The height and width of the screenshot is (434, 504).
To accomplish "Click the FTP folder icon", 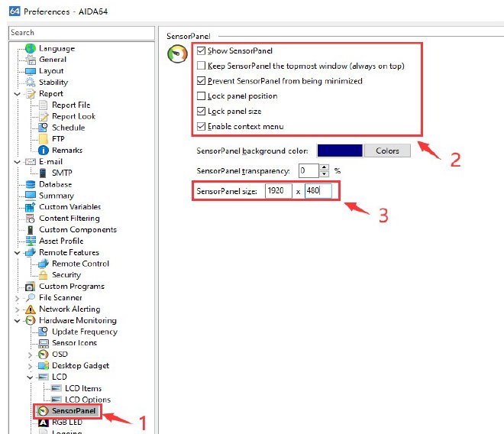I will pos(43,138).
